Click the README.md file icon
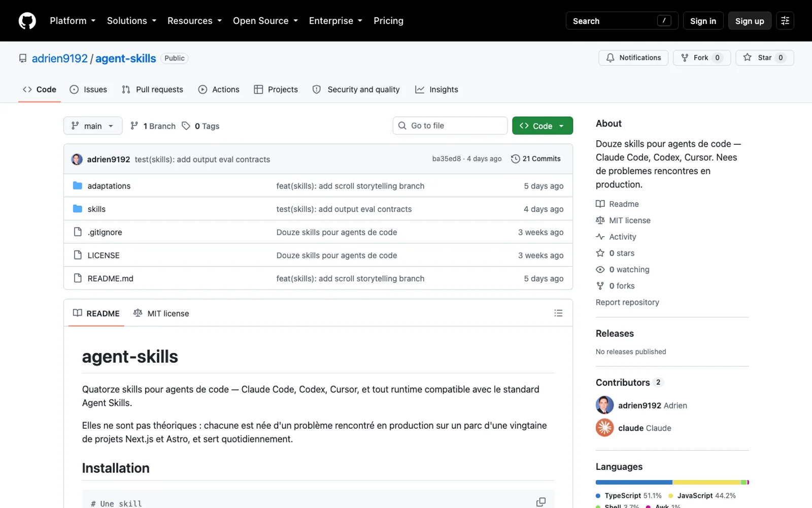 pos(78,278)
